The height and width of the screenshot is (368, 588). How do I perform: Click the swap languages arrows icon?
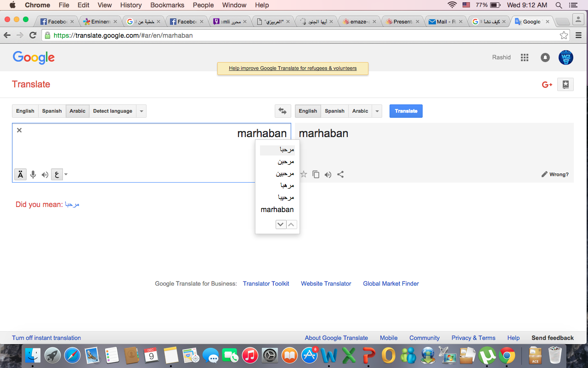283,111
